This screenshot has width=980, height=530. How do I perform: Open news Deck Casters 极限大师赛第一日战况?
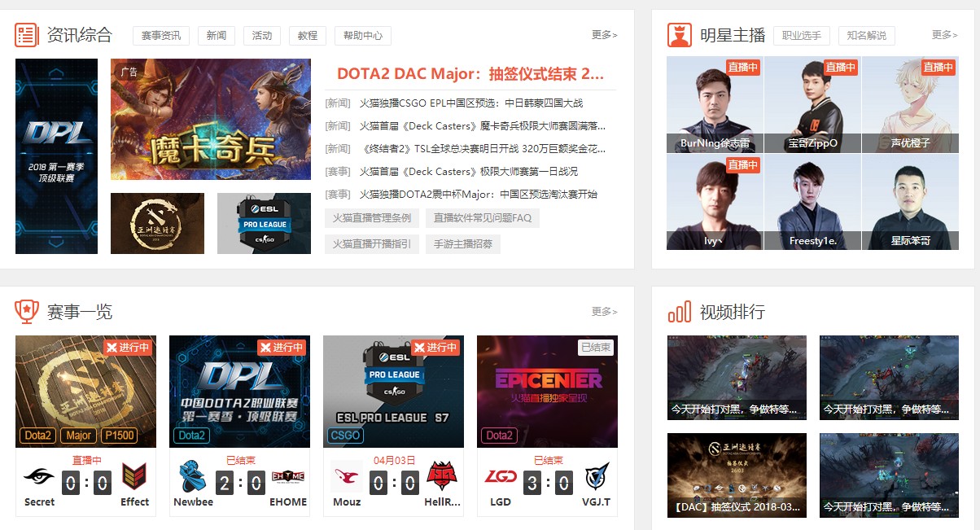click(x=469, y=172)
